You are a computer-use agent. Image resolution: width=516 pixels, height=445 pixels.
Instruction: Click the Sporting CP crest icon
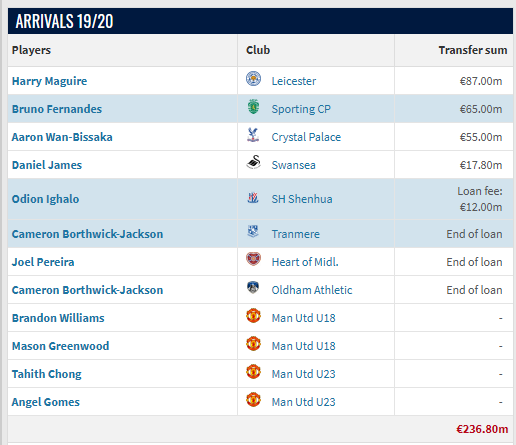pos(253,107)
